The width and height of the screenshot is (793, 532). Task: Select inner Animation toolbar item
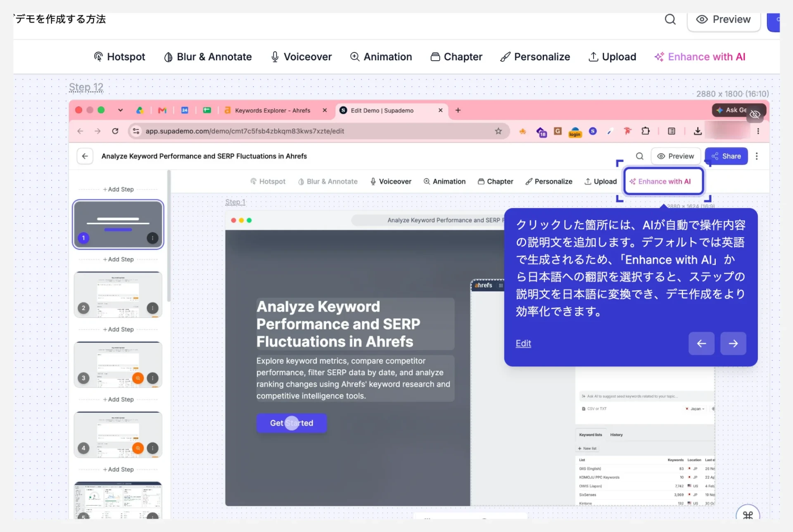pos(444,181)
